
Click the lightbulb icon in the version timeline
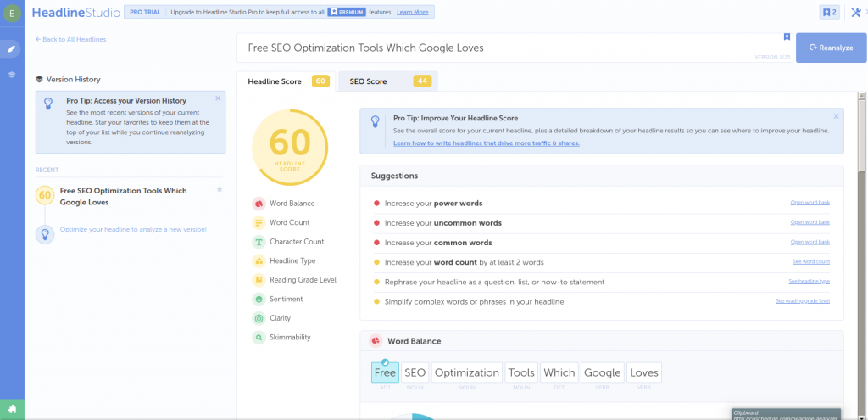click(45, 234)
